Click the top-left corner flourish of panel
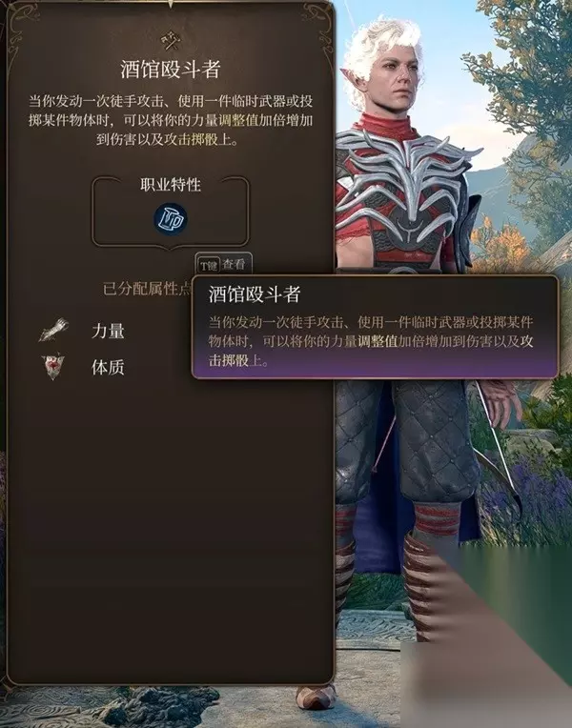 (x=23, y=18)
